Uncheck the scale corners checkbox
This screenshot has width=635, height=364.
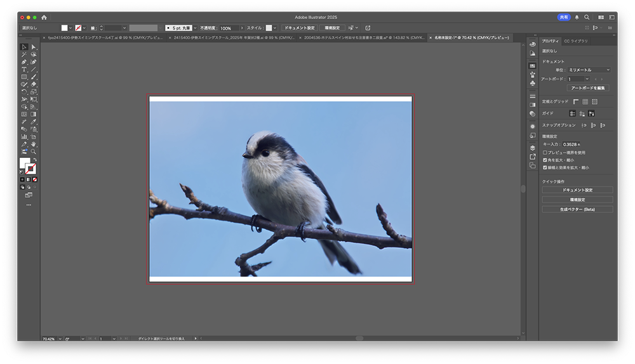click(545, 160)
